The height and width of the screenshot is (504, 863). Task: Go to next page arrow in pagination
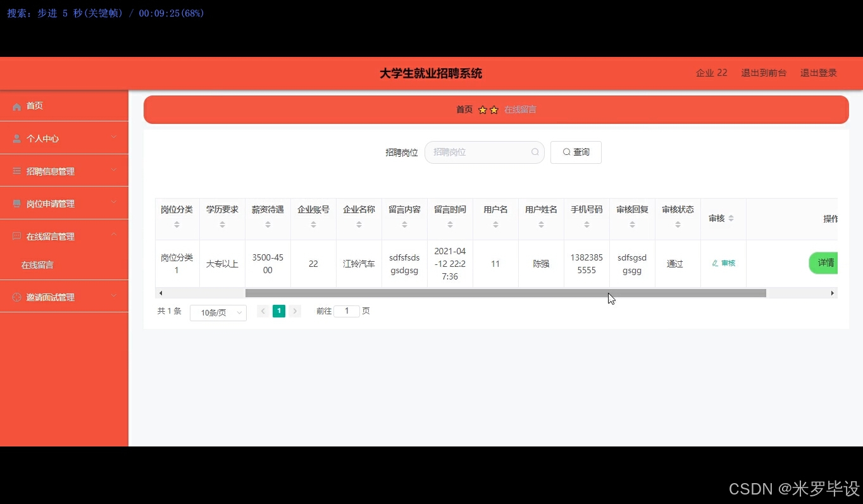(295, 311)
